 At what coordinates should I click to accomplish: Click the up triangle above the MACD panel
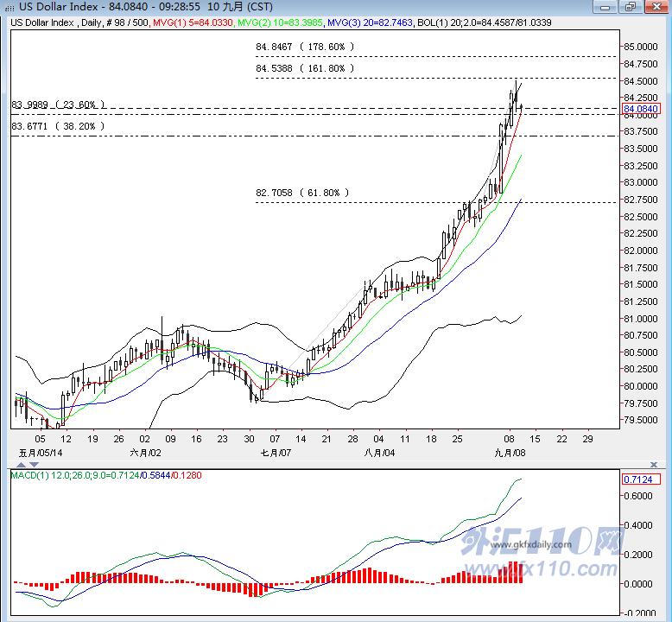pos(22,465)
